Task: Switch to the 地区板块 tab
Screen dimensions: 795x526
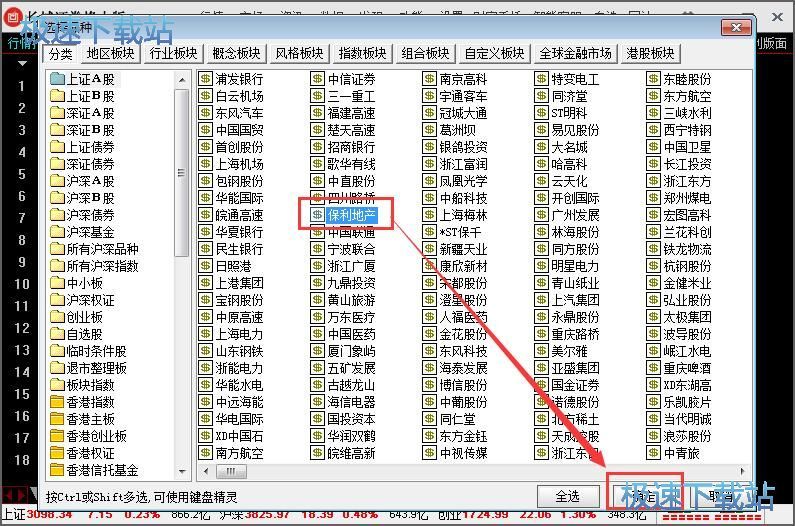Action: pyautogui.click(x=110, y=53)
